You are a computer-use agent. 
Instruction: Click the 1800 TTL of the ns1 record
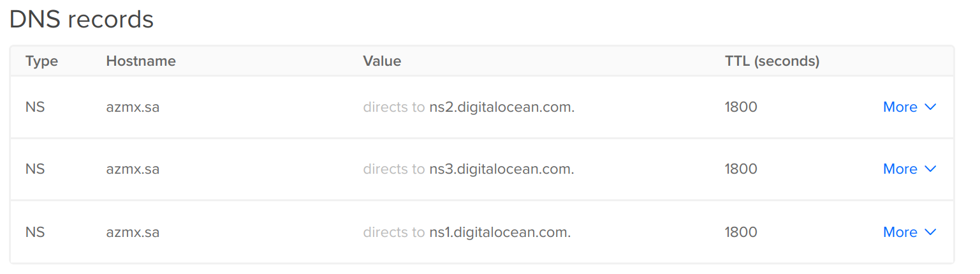coord(741,232)
